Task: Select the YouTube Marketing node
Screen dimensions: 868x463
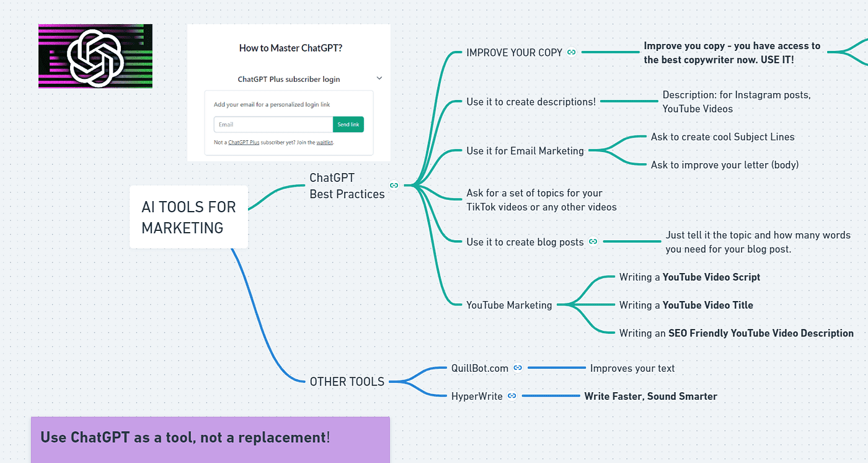Action: [509, 305]
